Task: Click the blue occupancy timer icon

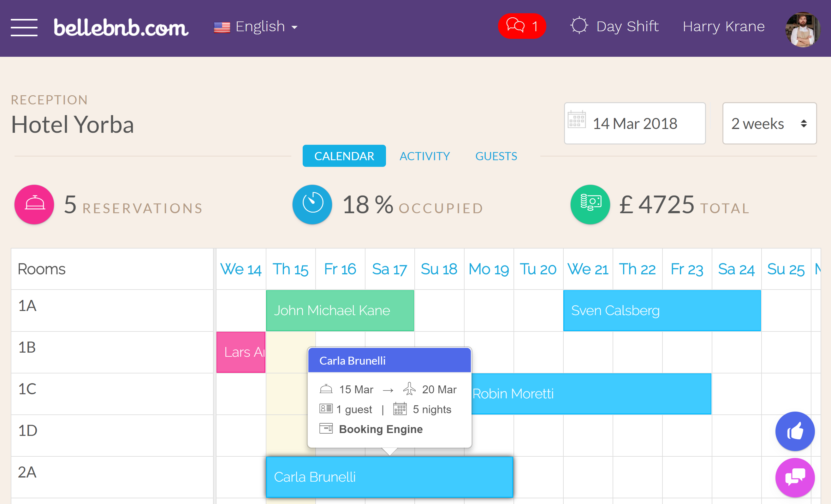Action: coord(312,204)
